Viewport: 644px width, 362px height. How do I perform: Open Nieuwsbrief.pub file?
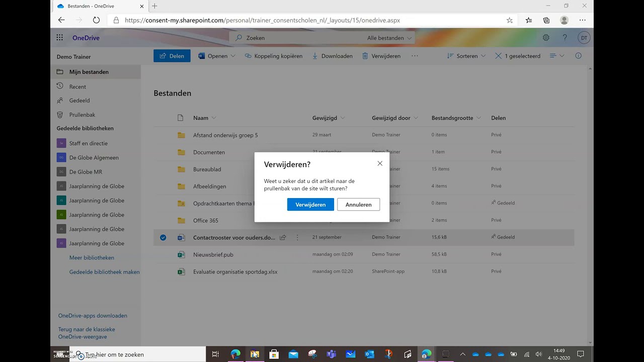(213, 254)
